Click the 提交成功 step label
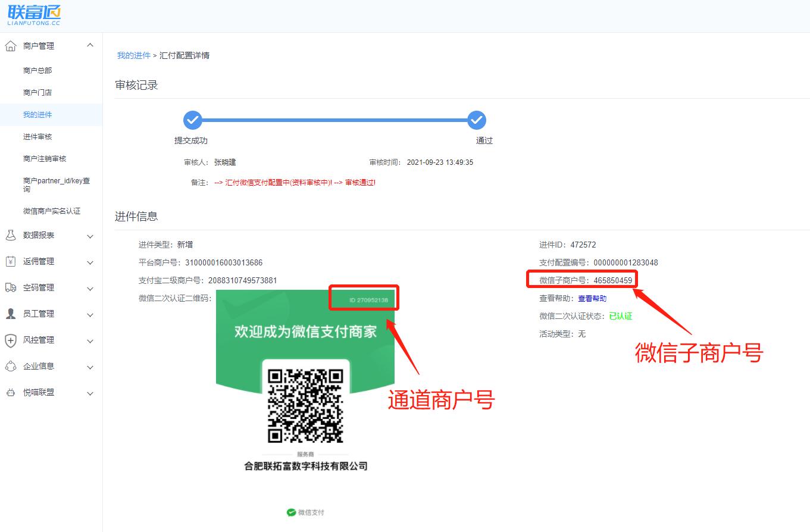The image size is (810, 532). tap(191, 140)
